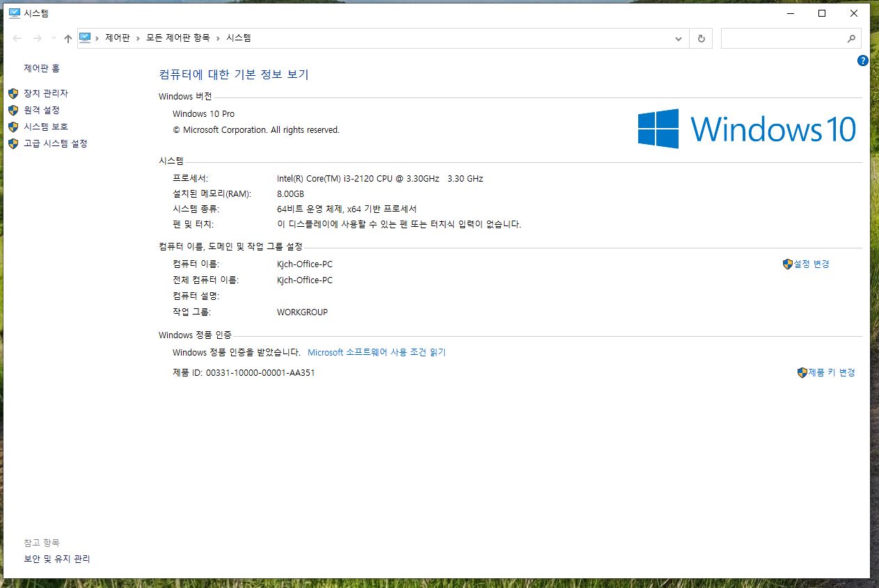The width and height of the screenshot is (879, 588).
Task: Click the WORKGROUP value
Action: tap(302, 312)
